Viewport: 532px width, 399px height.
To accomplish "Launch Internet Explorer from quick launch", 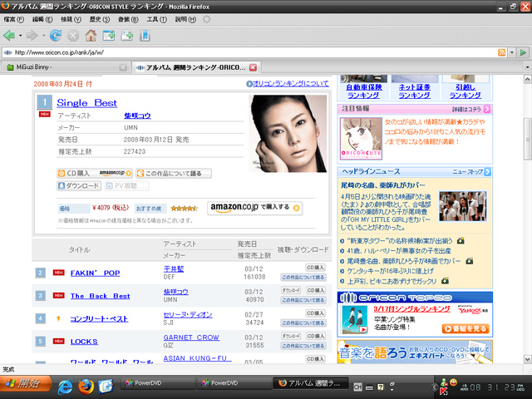I will tap(66, 386).
